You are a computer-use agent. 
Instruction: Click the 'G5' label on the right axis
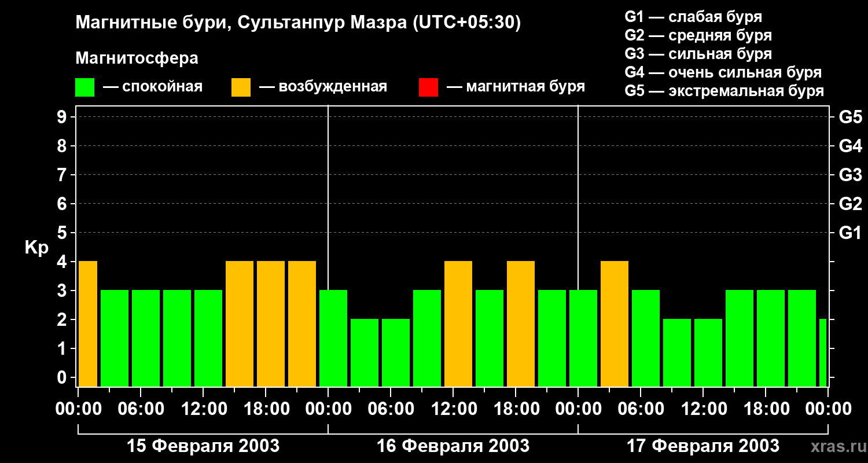click(x=850, y=117)
